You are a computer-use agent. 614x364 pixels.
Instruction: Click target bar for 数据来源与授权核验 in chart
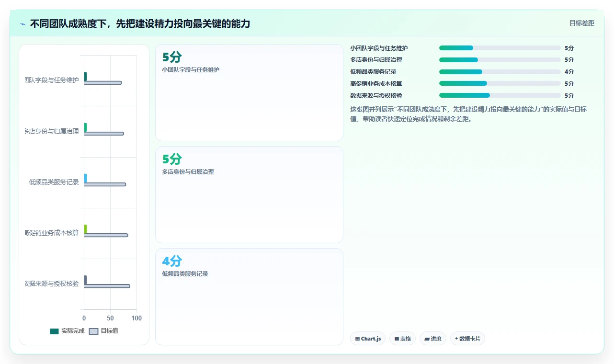point(107,286)
